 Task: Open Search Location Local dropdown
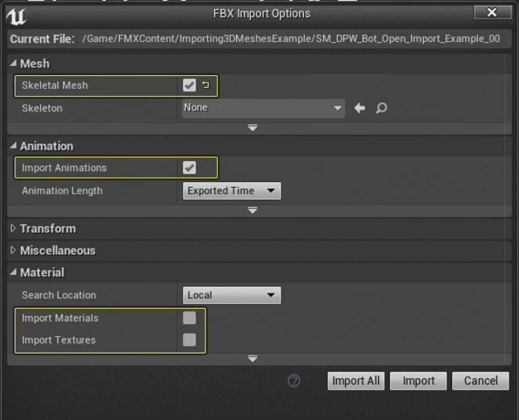[x=232, y=295]
